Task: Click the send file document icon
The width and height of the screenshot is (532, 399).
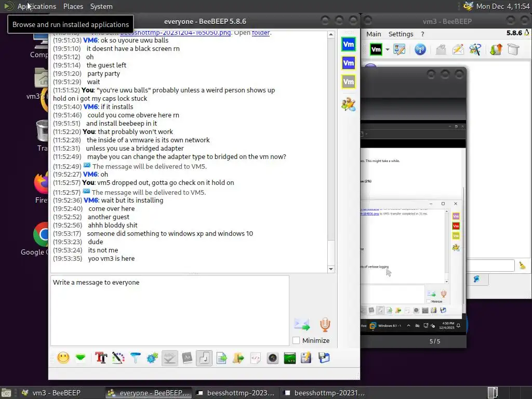Action: pos(221,357)
